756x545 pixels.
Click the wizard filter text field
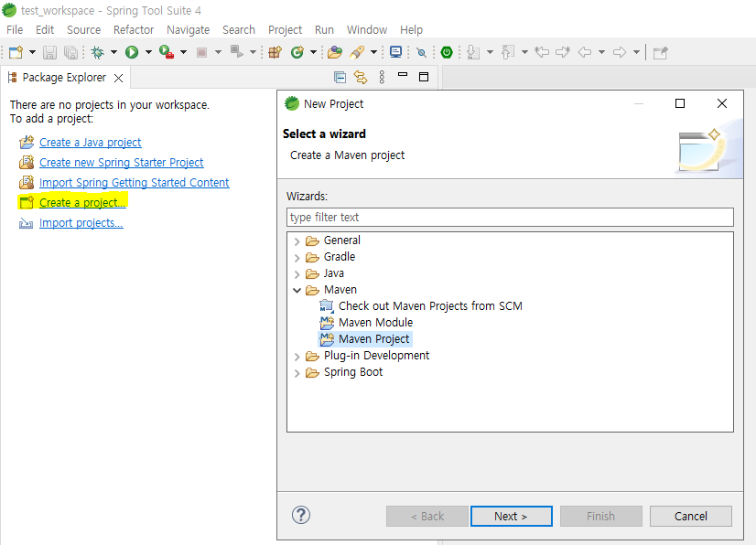tap(510, 218)
